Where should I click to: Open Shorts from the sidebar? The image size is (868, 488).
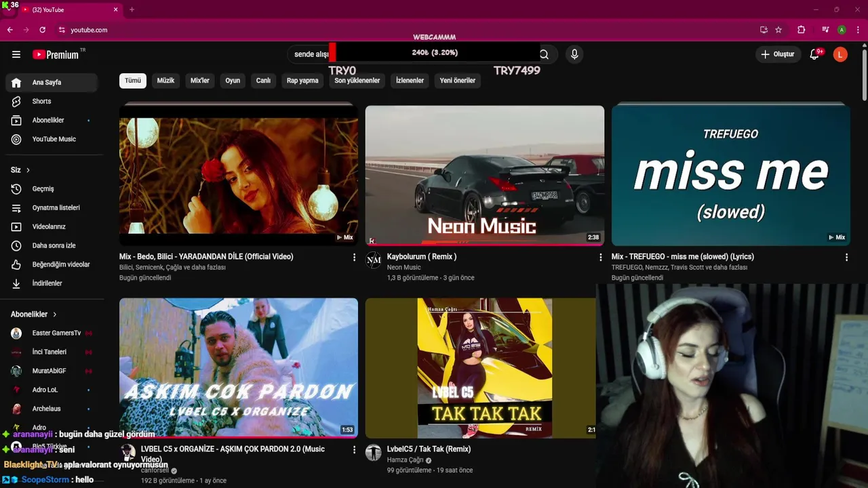tap(52, 101)
